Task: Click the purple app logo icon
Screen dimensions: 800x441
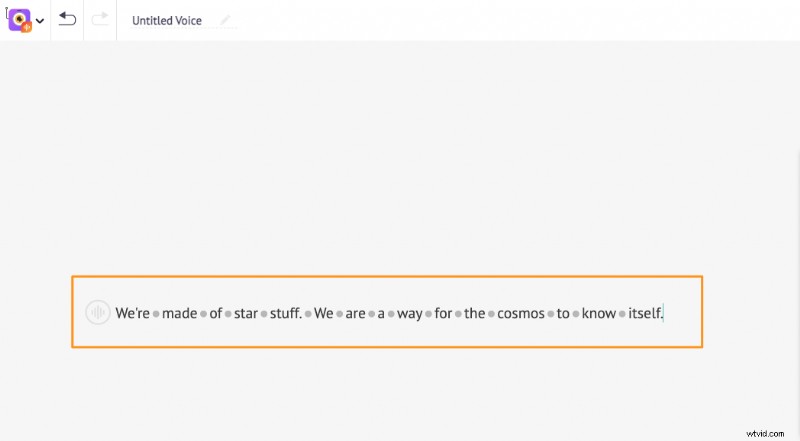Action: 20,19
